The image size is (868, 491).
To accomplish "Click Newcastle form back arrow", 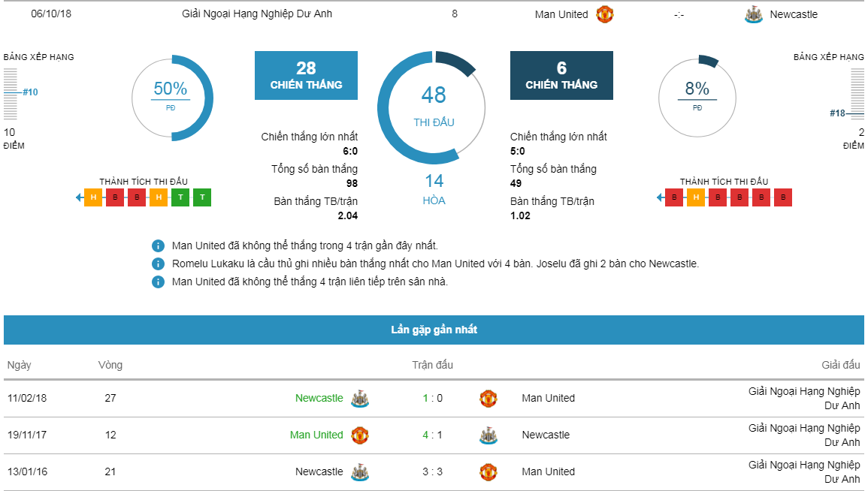I will pos(660,197).
